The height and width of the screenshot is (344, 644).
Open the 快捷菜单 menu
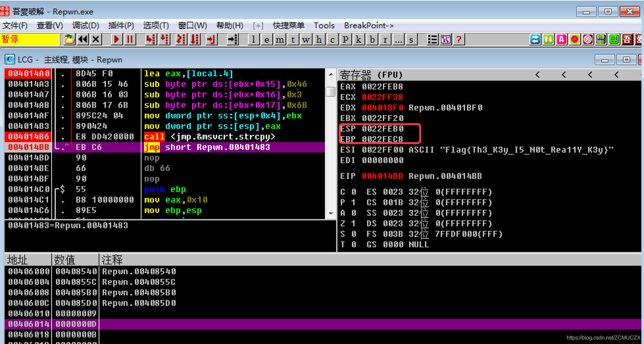(288, 25)
